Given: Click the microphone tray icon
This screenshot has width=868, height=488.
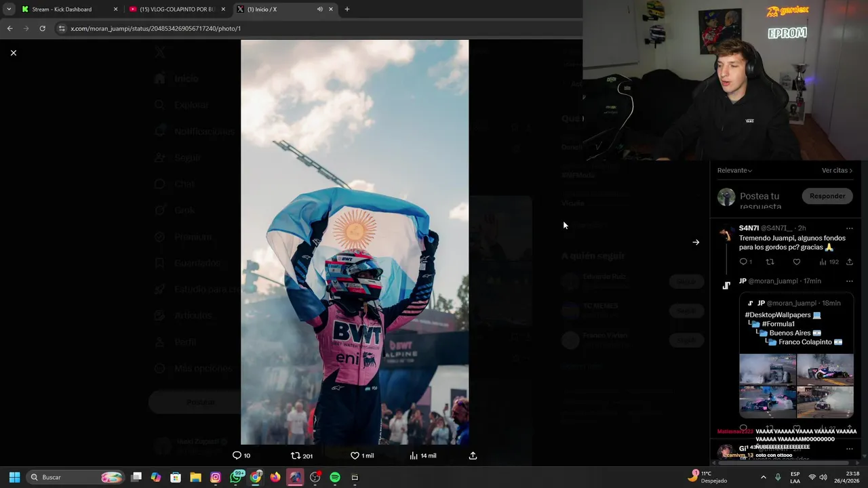Looking at the screenshot, I should 778,477.
